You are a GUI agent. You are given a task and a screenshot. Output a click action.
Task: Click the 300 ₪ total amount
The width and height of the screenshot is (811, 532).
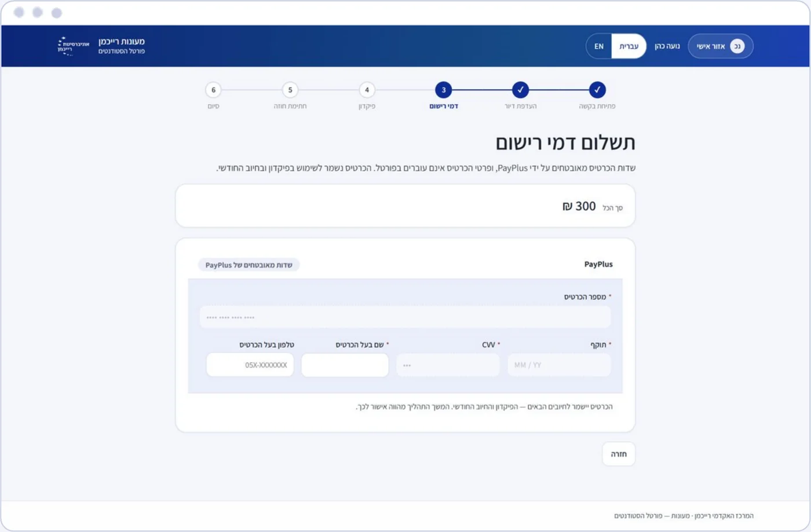tap(579, 206)
